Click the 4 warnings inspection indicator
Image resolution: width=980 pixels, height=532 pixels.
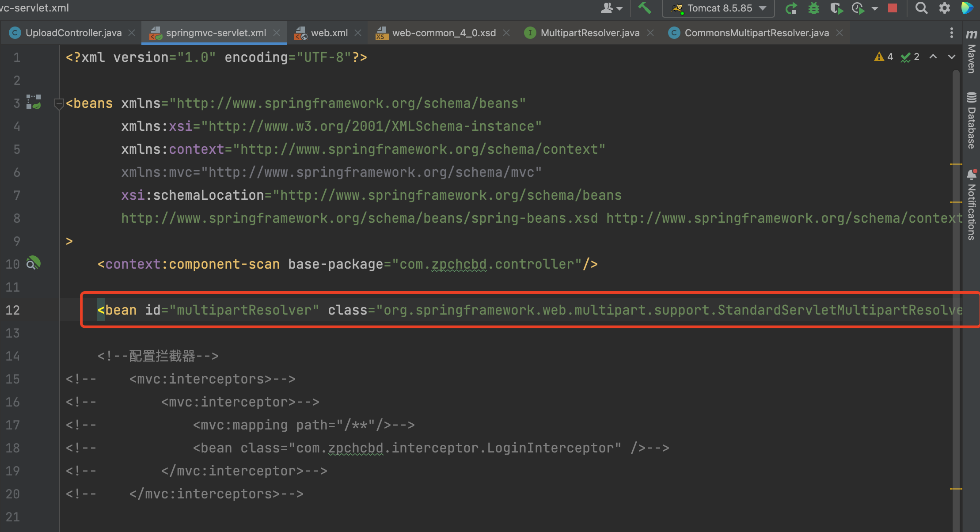(884, 57)
